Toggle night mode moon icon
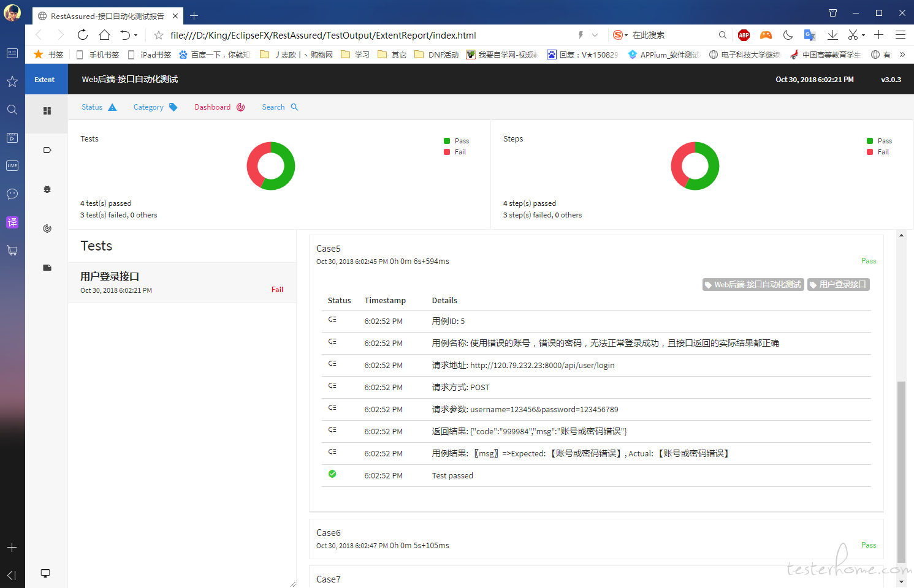Screen dimensions: 914x588 click(x=788, y=36)
